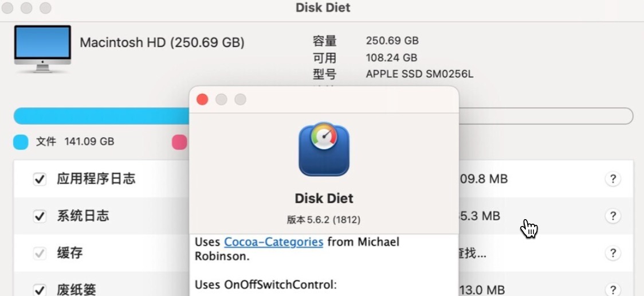
Task: Click the OnOffSwitchControl credits text
Action: (x=266, y=285)
